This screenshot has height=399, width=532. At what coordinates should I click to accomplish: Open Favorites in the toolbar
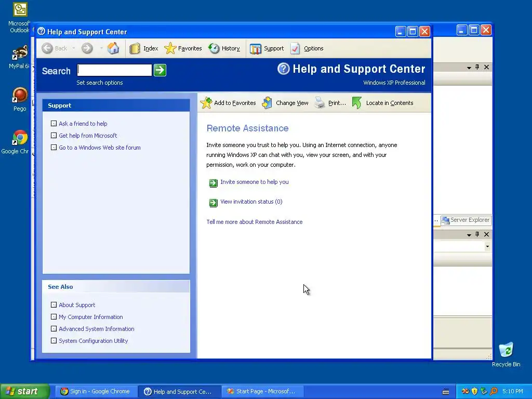pos(183,48)
